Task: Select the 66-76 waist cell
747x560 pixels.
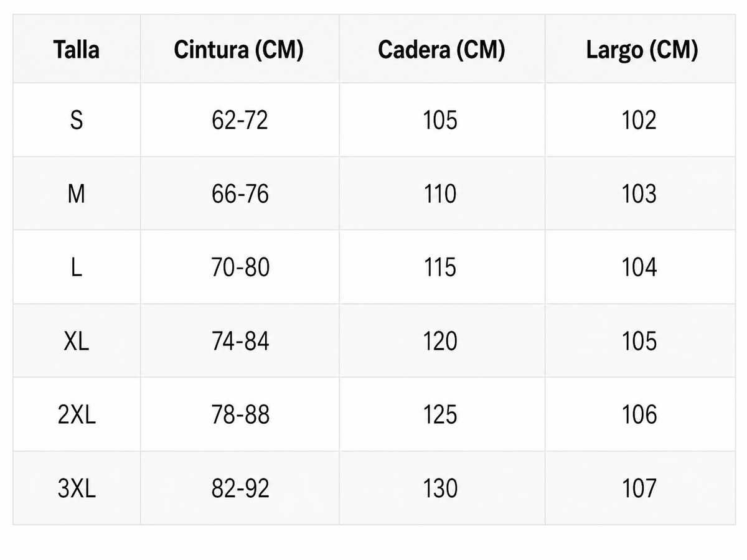Action: 240,194
